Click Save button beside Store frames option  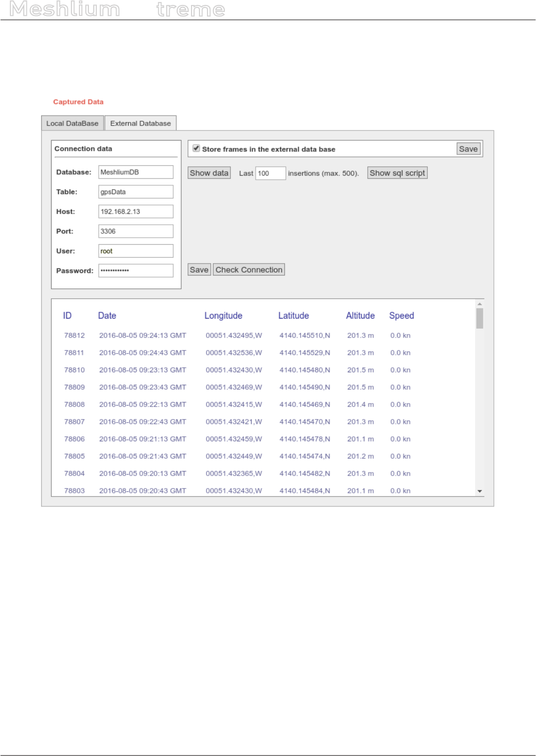point(469,149)
